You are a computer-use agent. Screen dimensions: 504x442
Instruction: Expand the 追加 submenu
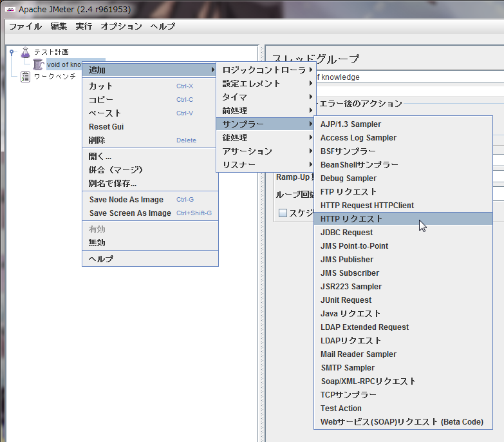149,70
